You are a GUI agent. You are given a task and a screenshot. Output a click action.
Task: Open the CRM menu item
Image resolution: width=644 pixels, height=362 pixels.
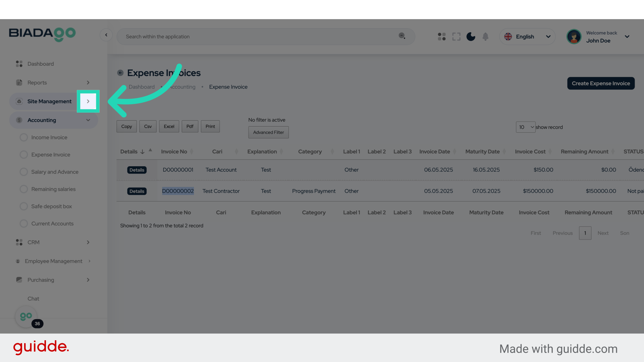(34, 242)
